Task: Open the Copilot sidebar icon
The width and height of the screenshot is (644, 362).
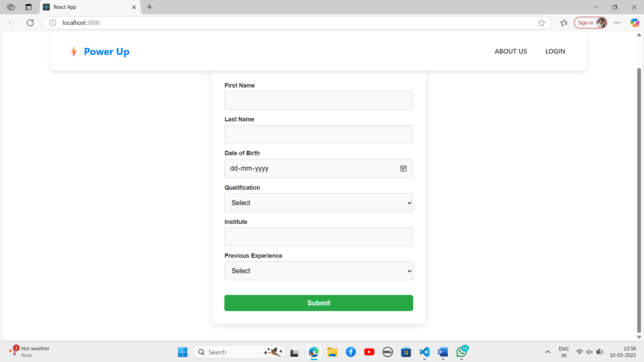Action: coord(634,23)
